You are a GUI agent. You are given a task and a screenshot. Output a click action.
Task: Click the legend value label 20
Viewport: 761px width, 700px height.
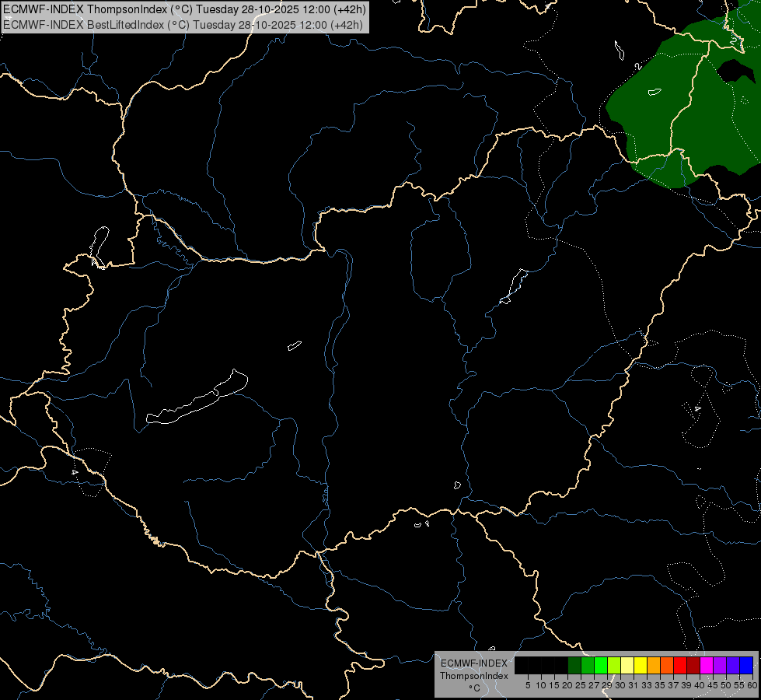[x=567, y=685]
